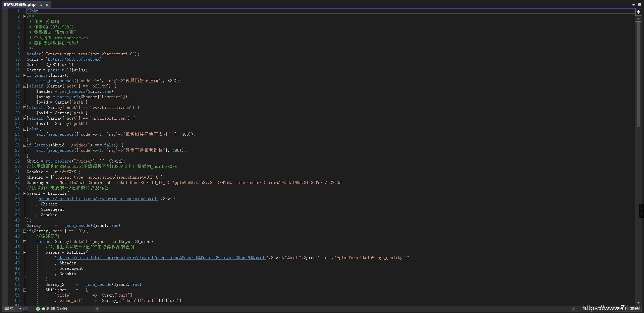Collapse the doc comment block at line 2
644x313 pixels.
24,16
